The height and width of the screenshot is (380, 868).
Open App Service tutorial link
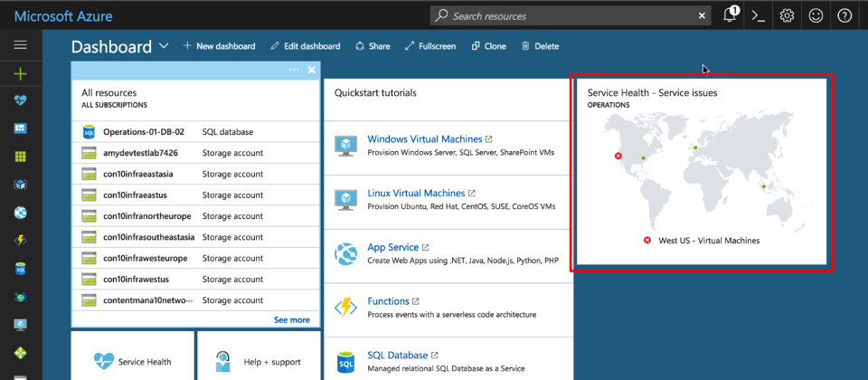393,247
